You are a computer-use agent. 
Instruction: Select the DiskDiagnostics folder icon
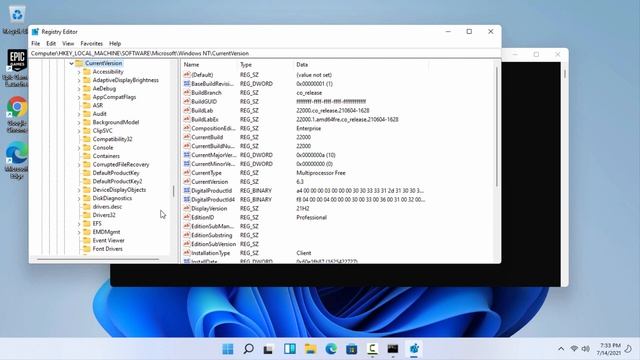[87, 198]
